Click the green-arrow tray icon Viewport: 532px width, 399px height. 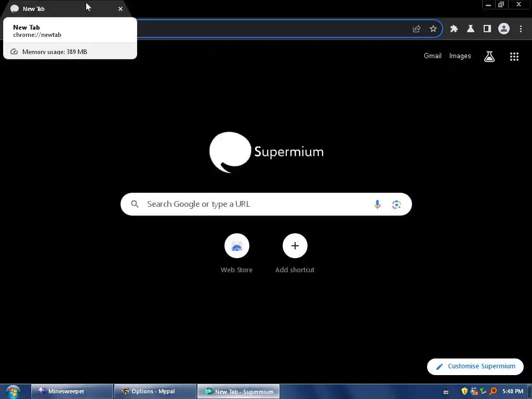pyautogui.click(x=484, y=391)
